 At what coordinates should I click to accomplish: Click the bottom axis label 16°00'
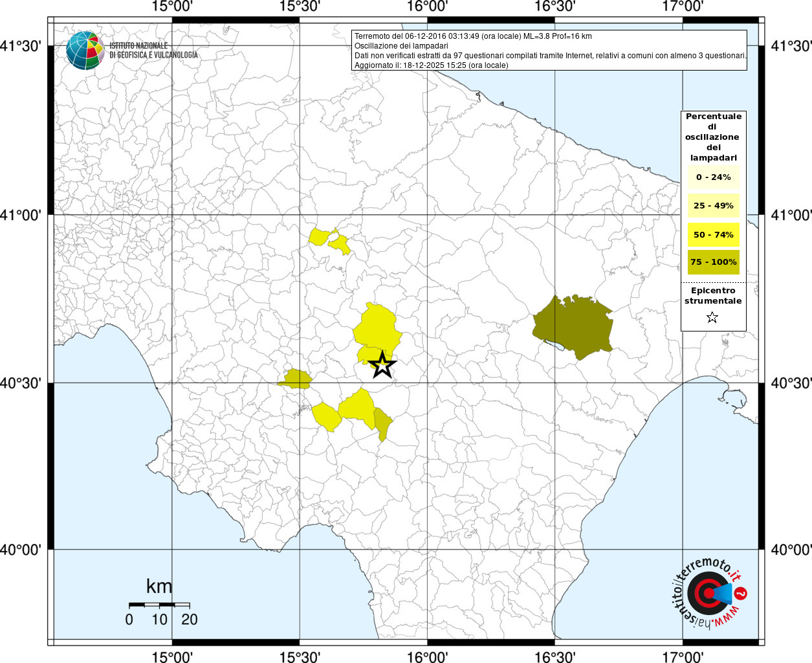(428, 657)
